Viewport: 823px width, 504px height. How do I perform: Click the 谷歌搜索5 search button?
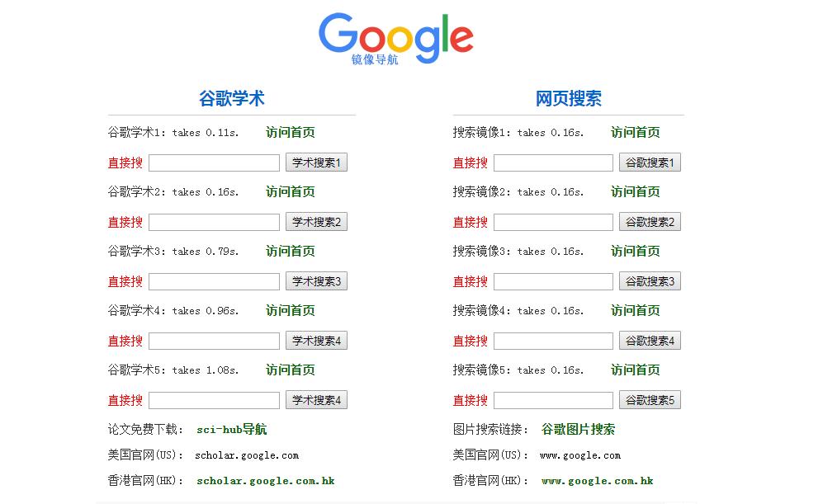tap(650, 399)
